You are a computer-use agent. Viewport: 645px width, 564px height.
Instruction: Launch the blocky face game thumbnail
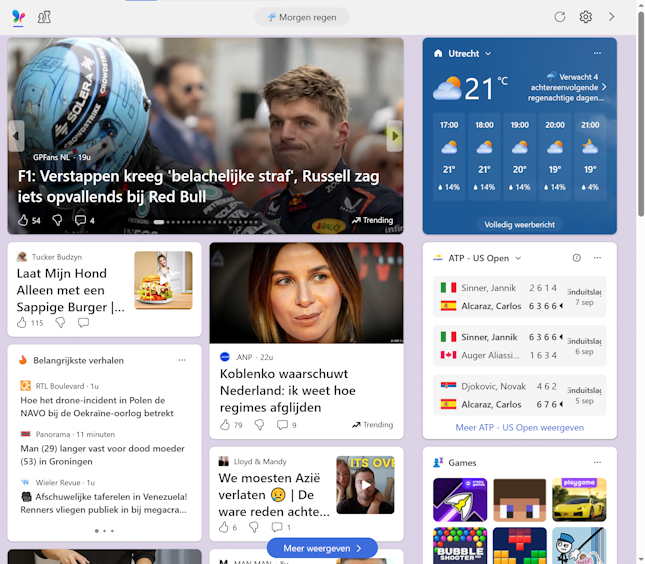520,500
